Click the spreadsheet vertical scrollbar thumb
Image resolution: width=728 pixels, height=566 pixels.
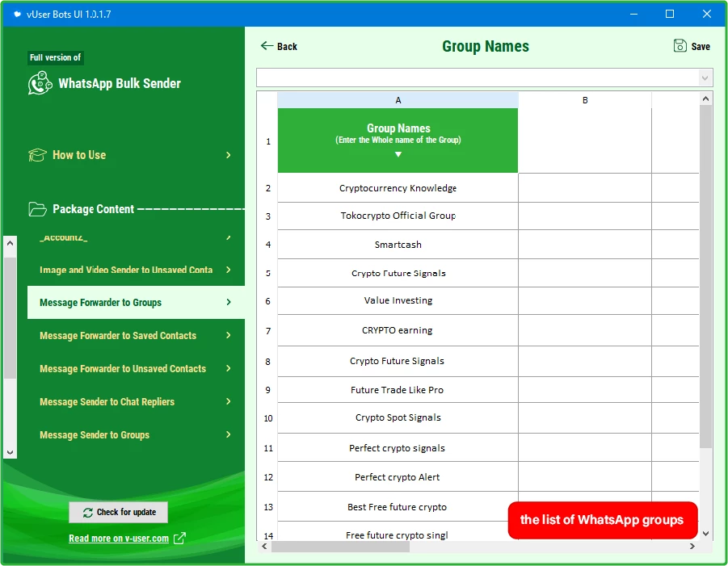(705, 276)
